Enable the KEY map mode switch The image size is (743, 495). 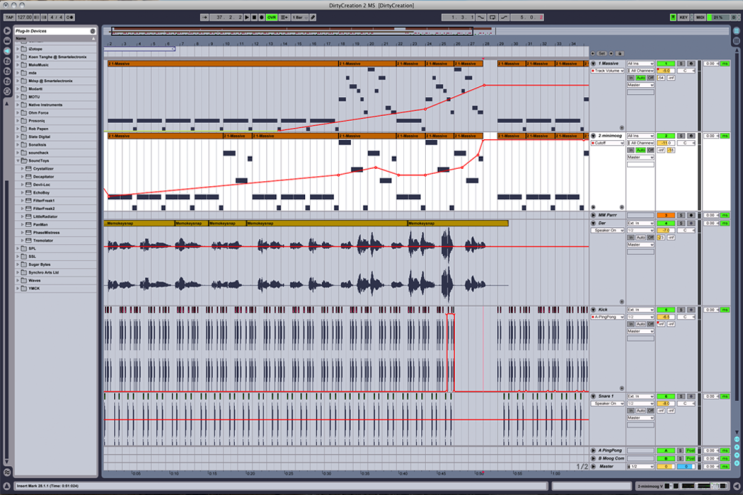(683, 18)
